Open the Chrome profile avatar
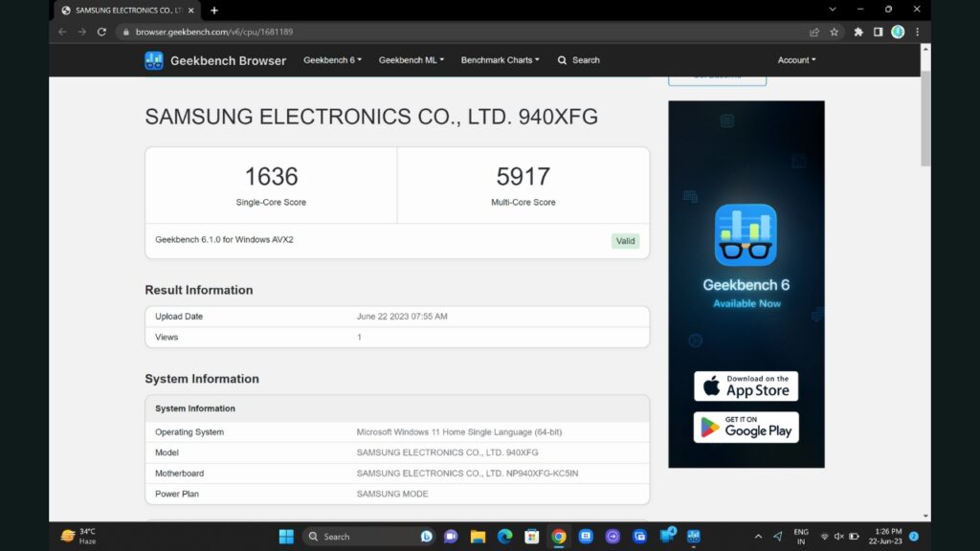 tap(898, 32)
